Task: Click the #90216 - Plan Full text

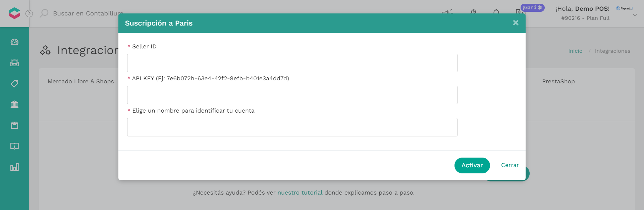Action: [x=585, y=18]
